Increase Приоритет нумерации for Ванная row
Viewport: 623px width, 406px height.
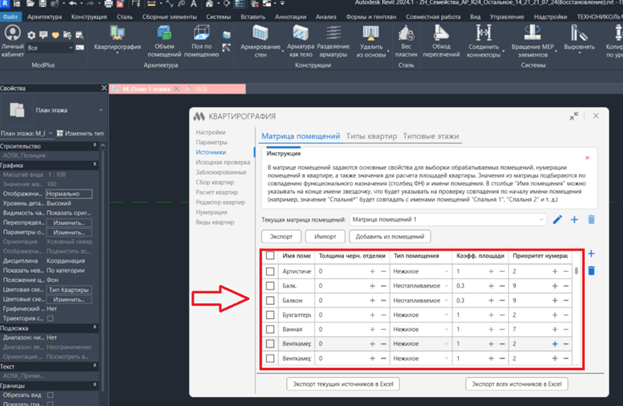555,329
